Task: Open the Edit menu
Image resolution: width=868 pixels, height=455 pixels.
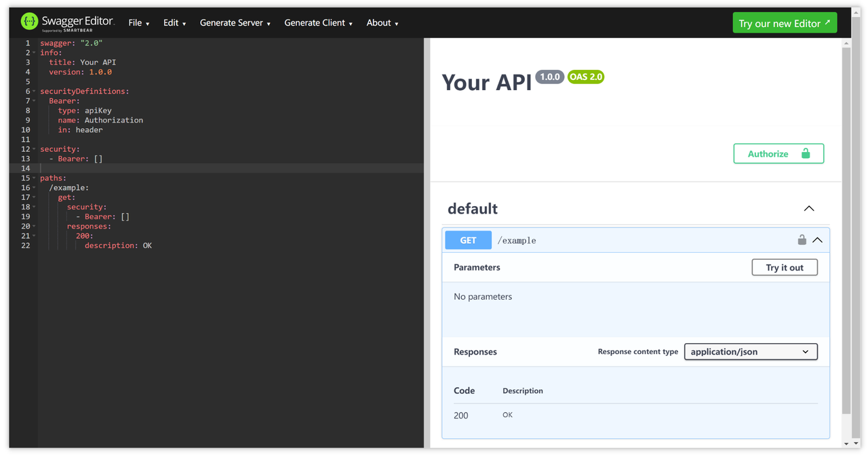Action: (174, 23)
